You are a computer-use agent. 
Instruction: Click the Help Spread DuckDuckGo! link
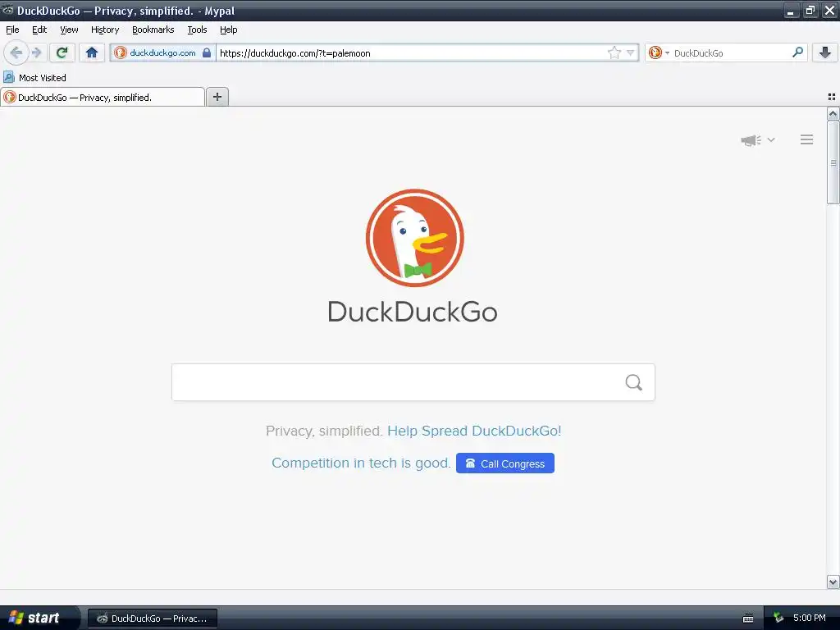point(474,431)
